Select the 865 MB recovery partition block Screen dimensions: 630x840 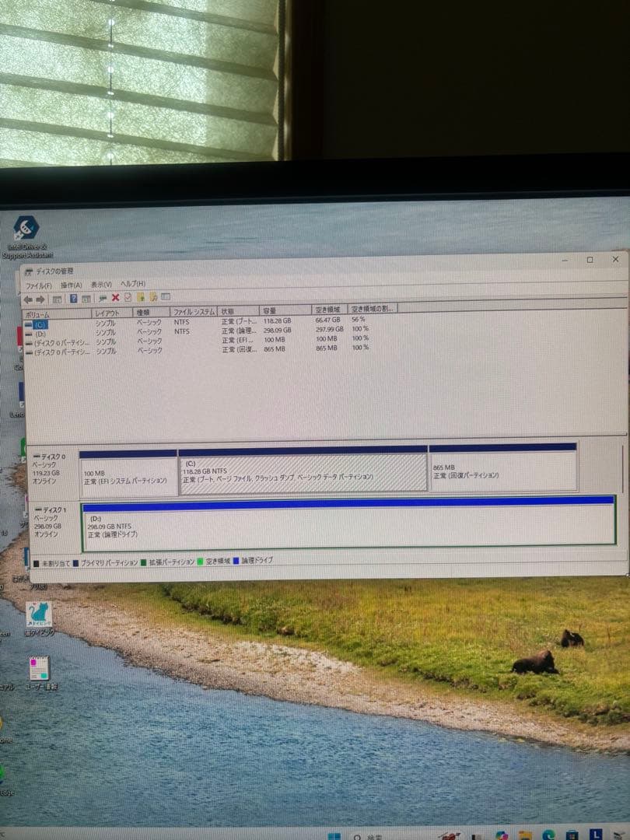502,471
